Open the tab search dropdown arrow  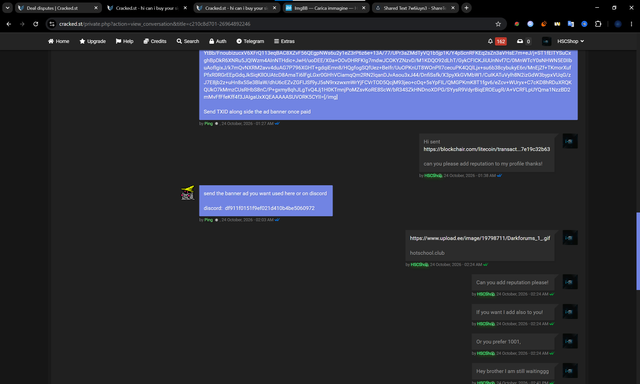7,8
